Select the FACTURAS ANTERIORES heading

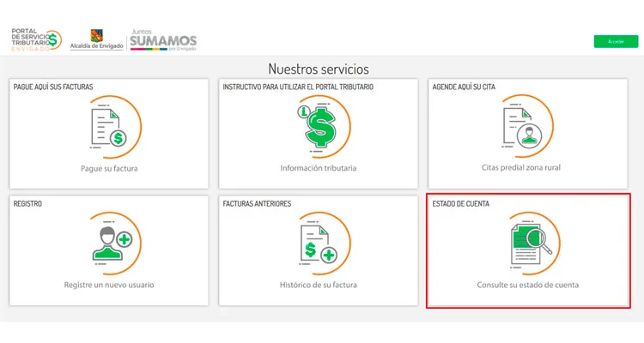click(x=257, y=203)
